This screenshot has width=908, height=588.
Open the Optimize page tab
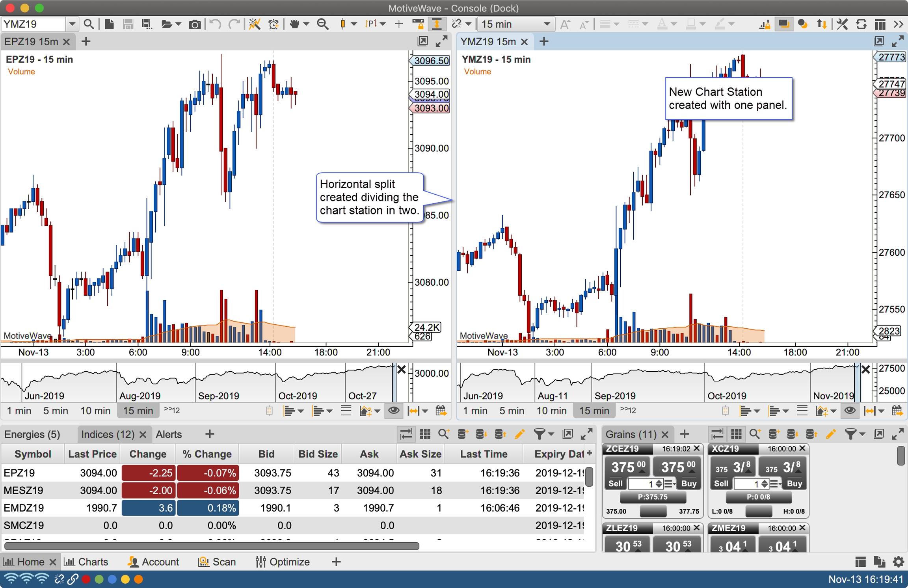283,562
